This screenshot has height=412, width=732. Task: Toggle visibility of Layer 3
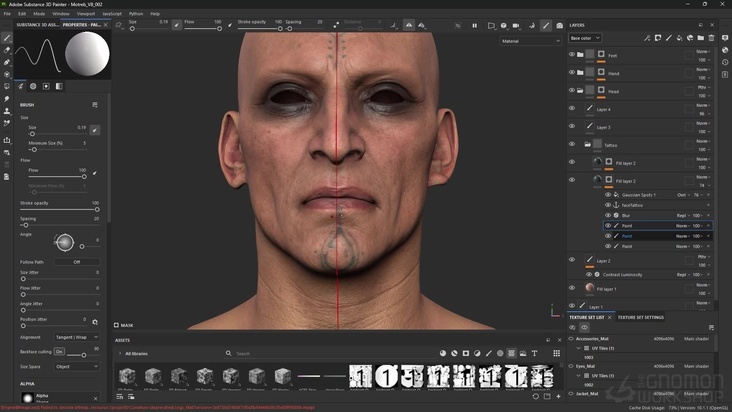572,126
